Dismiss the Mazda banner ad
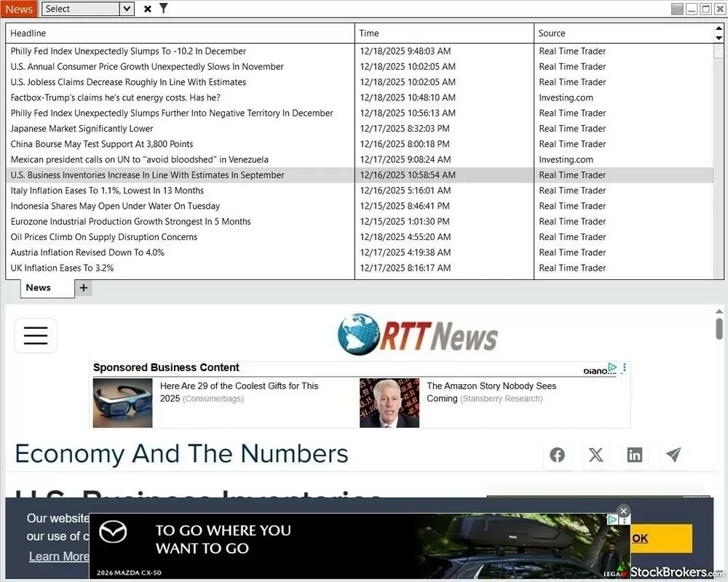This screenshot has width=728, height=582. pyautogui.click(x=623, y=511)
